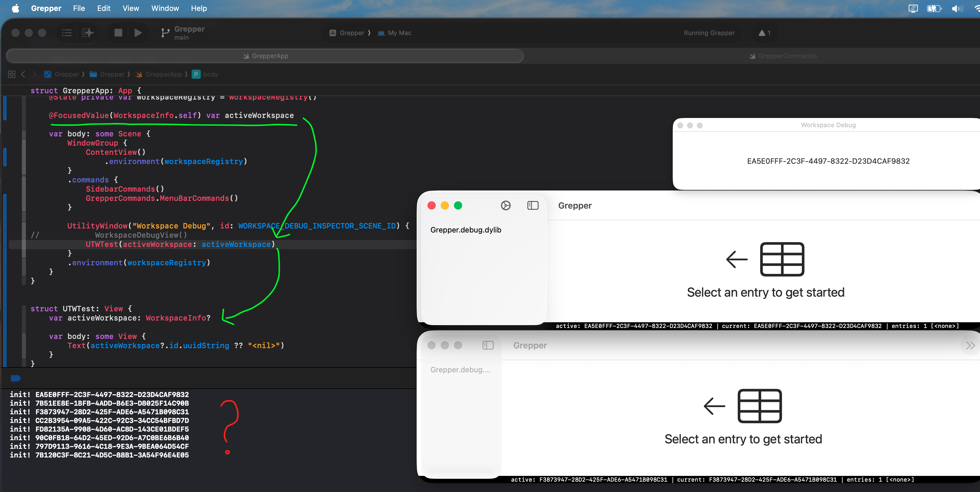Switch to the GrepperCommands editor tab
980x492 pixels.
pos(783,56)
